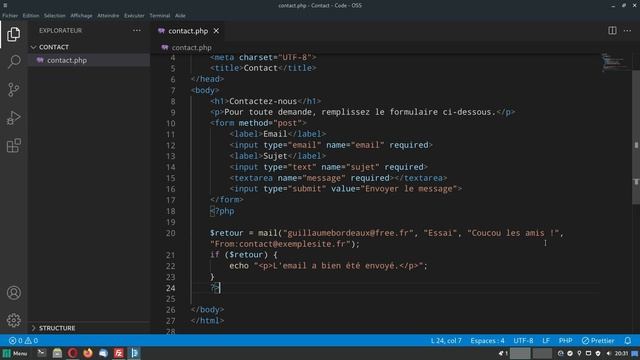Open the Manage gear icon
Image resolution: width=640 pixels, height=360 pixels.
[x=13, y=320]
